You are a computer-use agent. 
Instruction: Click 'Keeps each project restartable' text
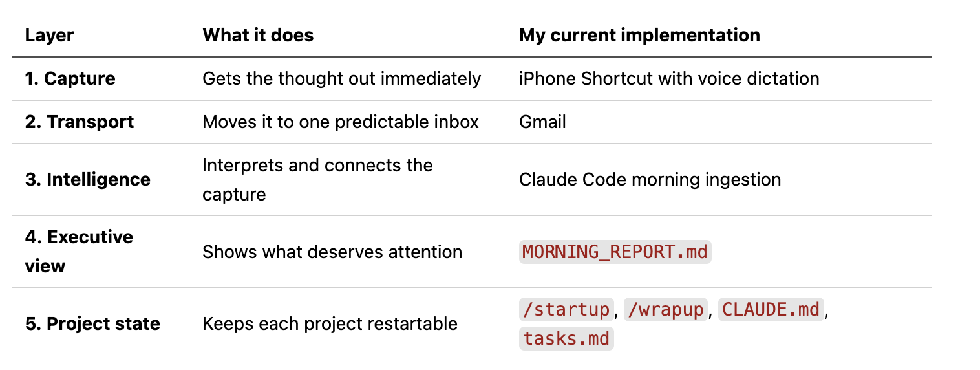click(x=330, y=323)
